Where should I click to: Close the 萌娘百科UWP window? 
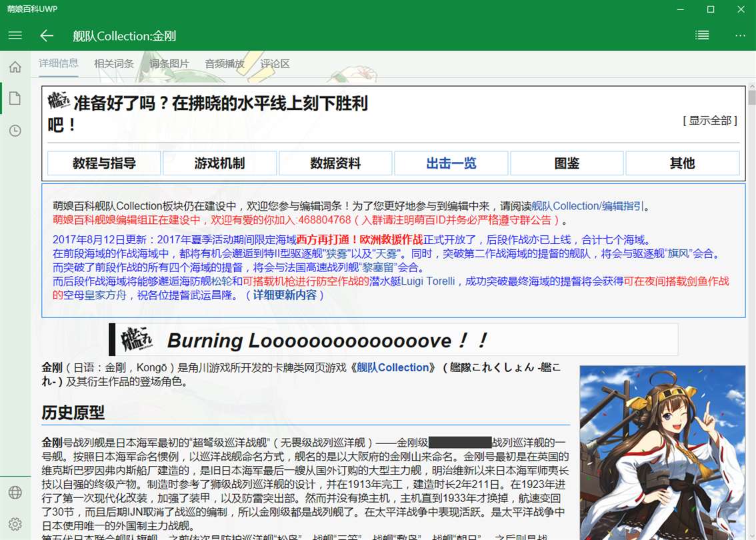[741, 9]
